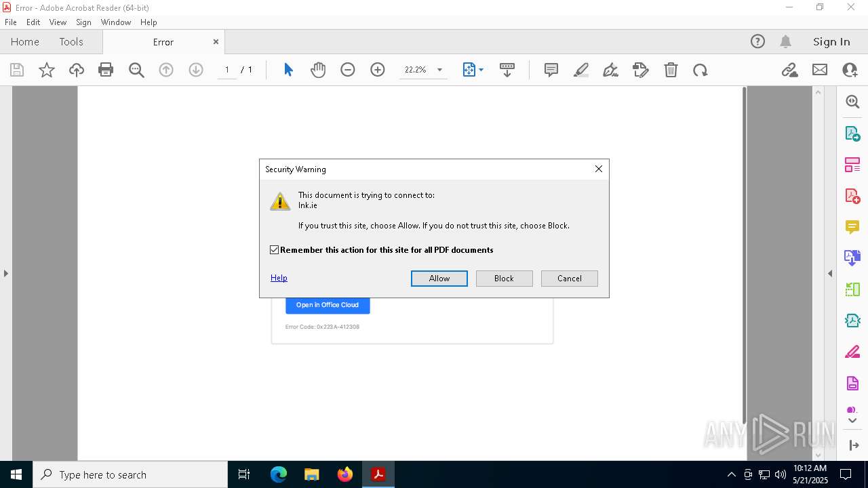Open Comment tool in right pane
Image resolution: width=868 pixels, height=488 pixels.
[852, 226]
